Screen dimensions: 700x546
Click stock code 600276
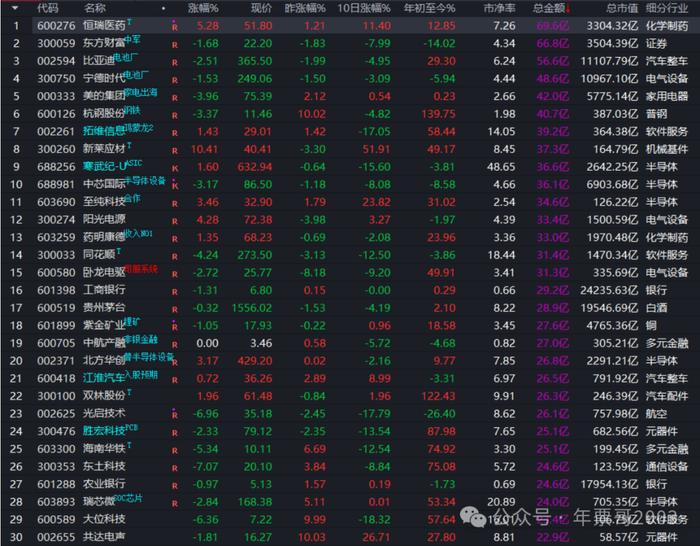(x=56, y=26)
